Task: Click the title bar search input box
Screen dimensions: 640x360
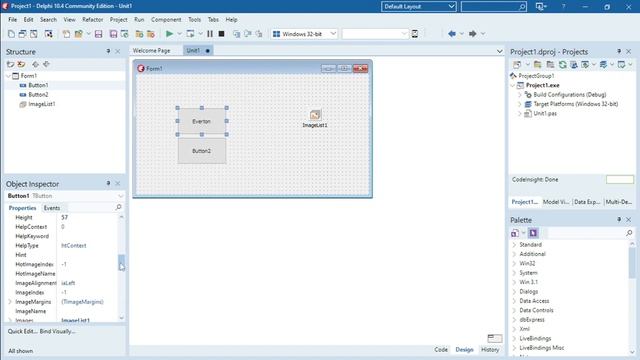Action: point(493,7)
